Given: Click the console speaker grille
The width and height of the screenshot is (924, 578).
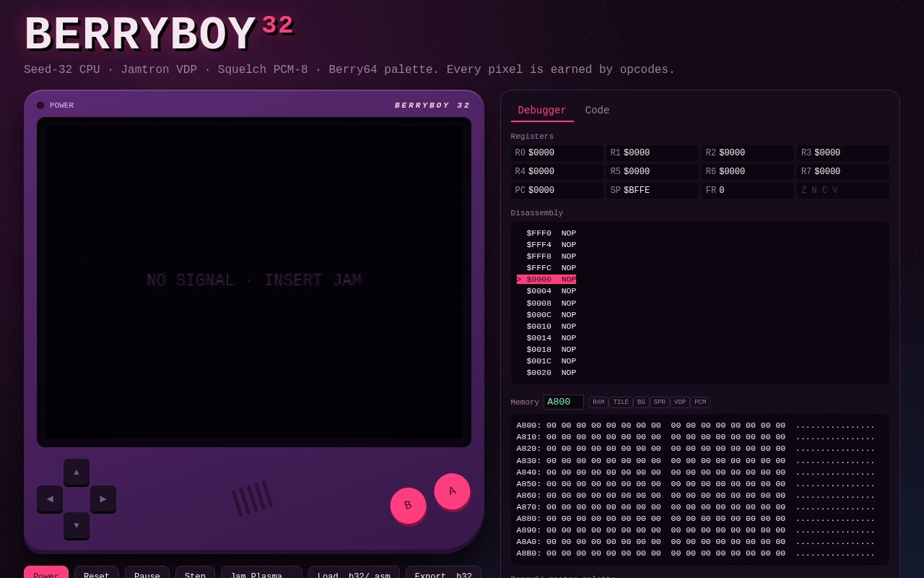Looking at the screenshot, I should click(252, 499).
